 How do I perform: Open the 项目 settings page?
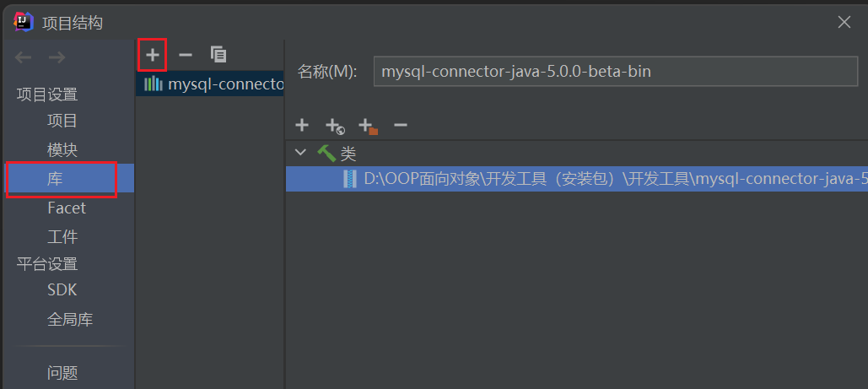[62, 121]
